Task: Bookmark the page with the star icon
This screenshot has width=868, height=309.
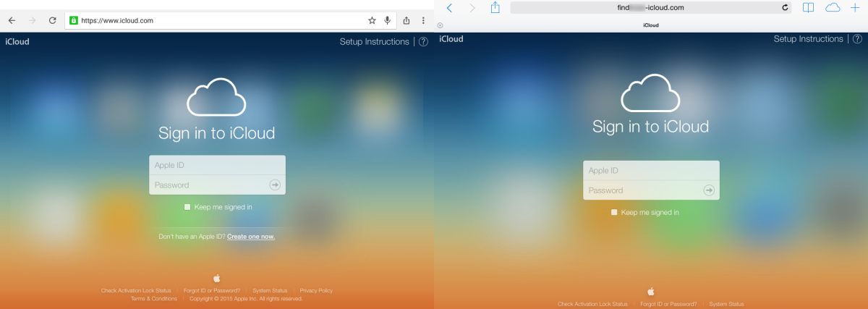Action: click(x=372, y=20)
